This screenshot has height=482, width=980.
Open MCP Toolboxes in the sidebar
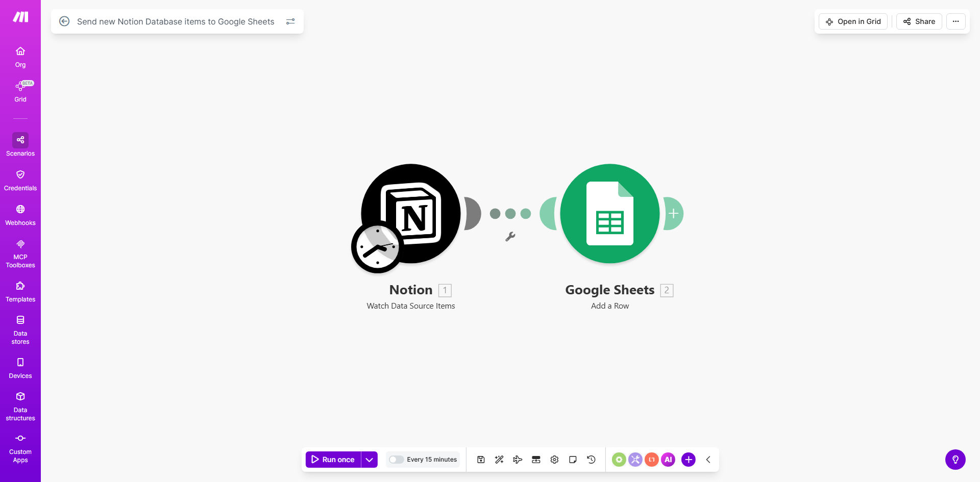pyautogui.click(x=20, y=253)
